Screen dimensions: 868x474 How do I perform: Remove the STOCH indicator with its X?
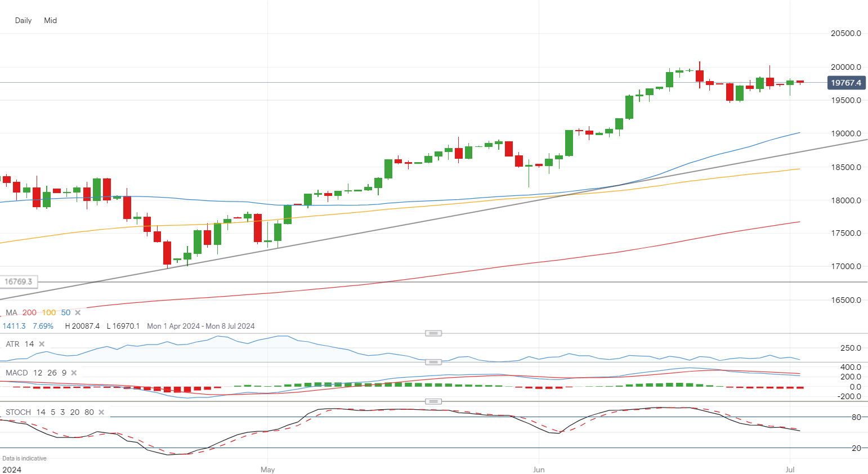pyautogui.click(x=101, y=412)
